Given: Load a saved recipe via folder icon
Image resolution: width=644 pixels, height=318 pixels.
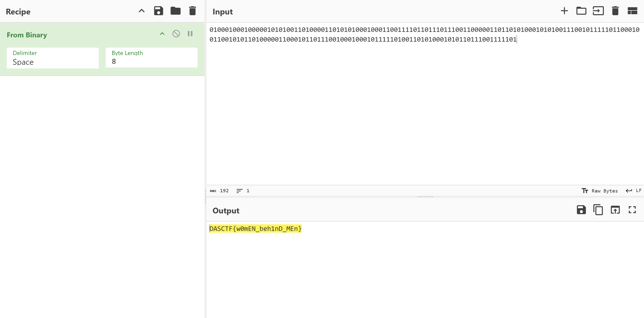Looking at the screenshot, I should (175, 11).
